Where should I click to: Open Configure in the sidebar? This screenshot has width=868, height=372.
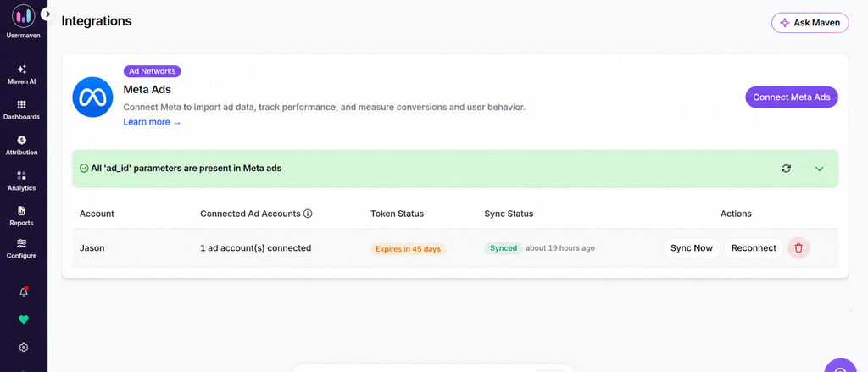point(21,248)
